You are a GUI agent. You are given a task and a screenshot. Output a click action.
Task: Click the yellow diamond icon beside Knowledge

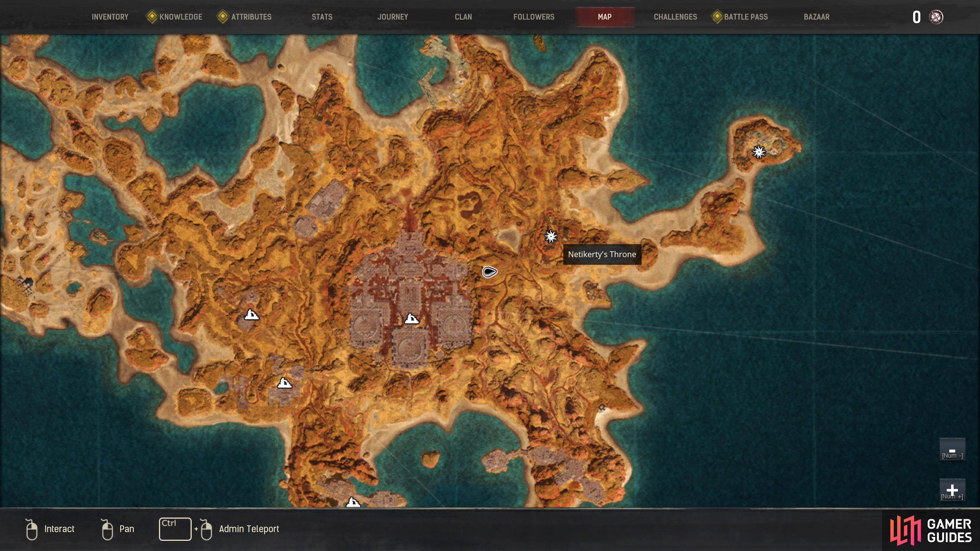click(x=152, y=17)
